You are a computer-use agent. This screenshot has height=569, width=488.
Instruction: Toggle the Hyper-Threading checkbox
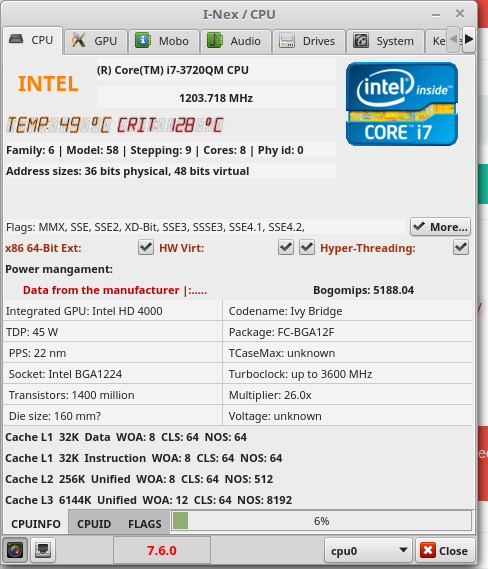(461, 248)
